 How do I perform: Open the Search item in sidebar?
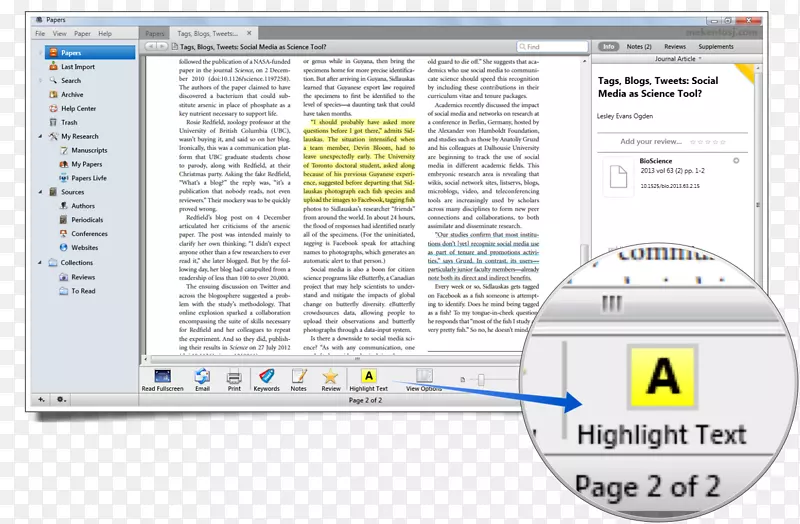[70, 80]
